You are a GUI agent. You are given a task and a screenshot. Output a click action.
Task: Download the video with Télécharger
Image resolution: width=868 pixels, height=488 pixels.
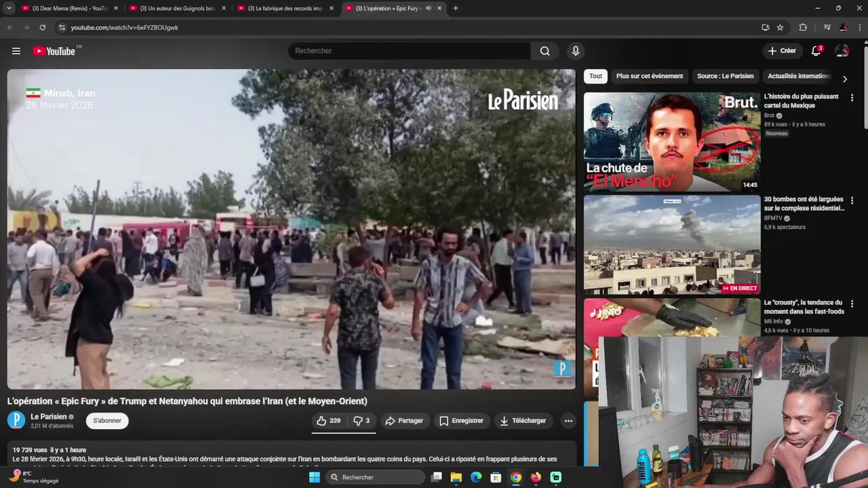coord(523,421)
